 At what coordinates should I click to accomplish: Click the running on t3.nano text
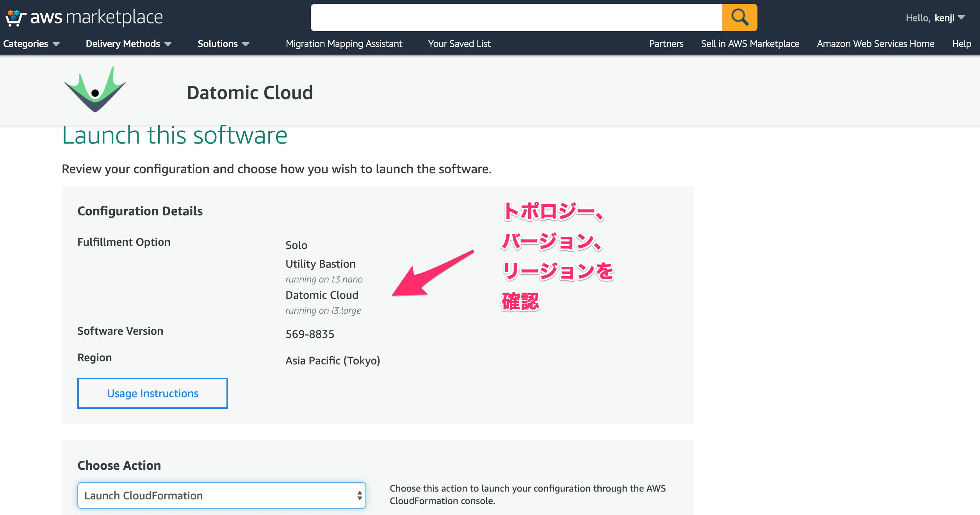coord(324,279)
